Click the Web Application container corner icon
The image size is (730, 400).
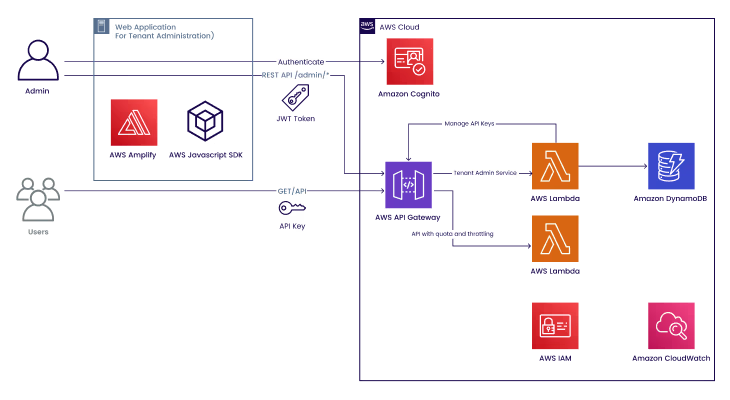click(x=101, y=26)
